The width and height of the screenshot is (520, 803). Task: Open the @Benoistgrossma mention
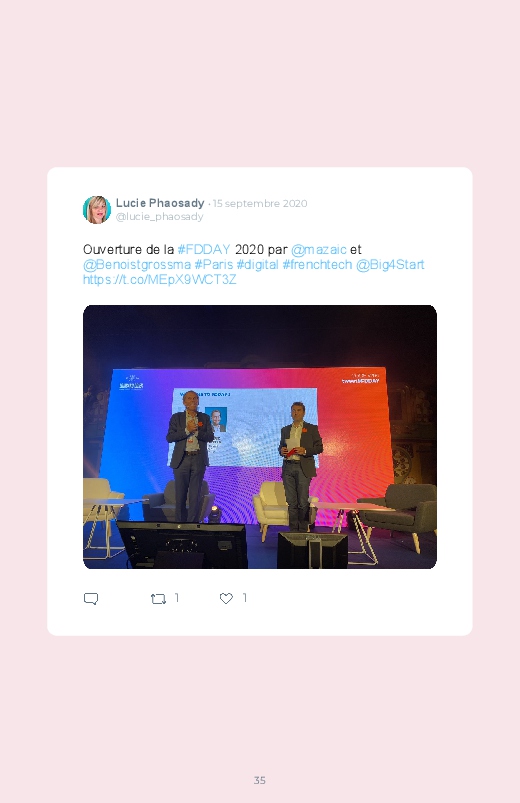pyautogui.click(x=137, y=265)
